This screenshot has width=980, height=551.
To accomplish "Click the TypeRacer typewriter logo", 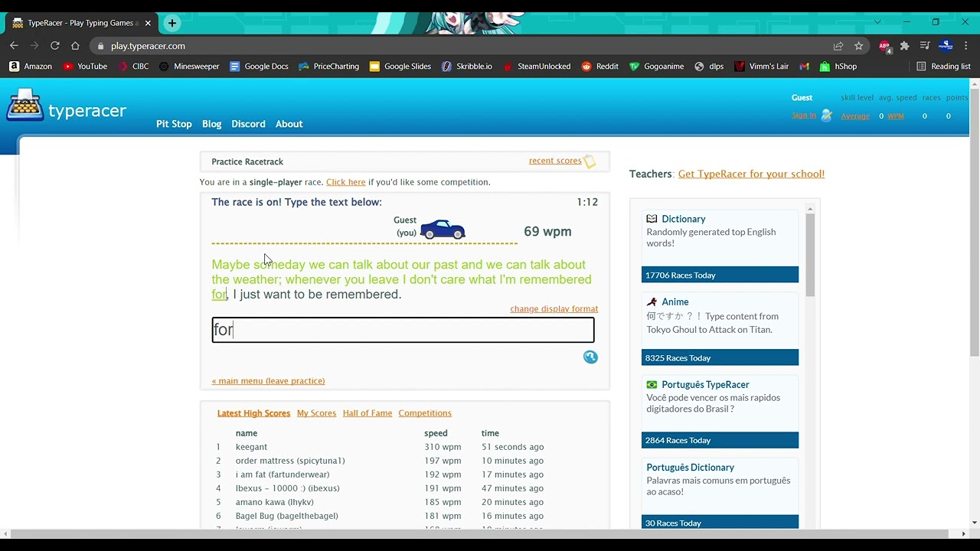I will pyautogui.click(x=24, y=106).
